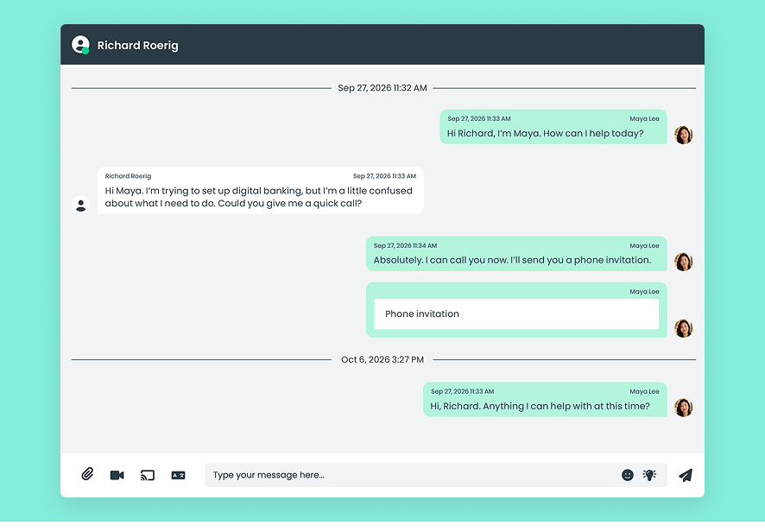Open the translate icon in the message toolbar

pos(178,475)
